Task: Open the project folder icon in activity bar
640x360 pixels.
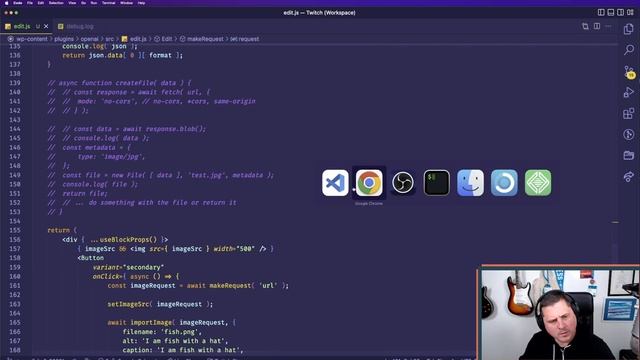Action: click(x=629, y=156)
